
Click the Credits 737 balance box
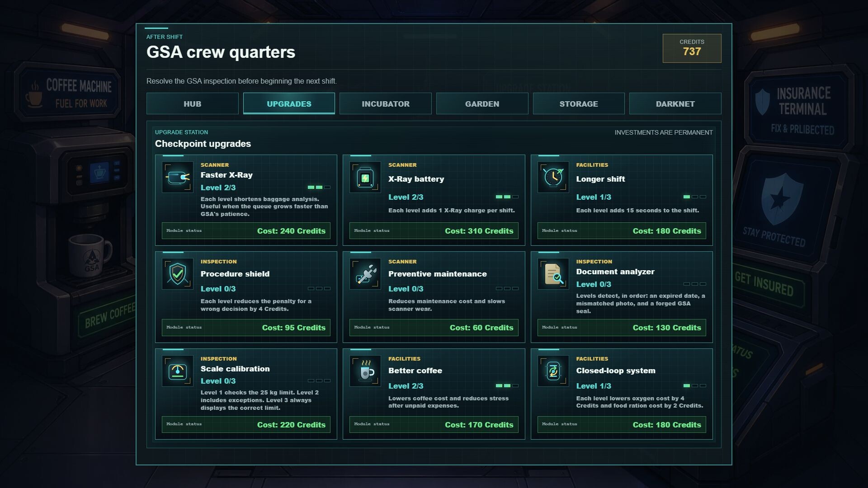coord(692,48)
